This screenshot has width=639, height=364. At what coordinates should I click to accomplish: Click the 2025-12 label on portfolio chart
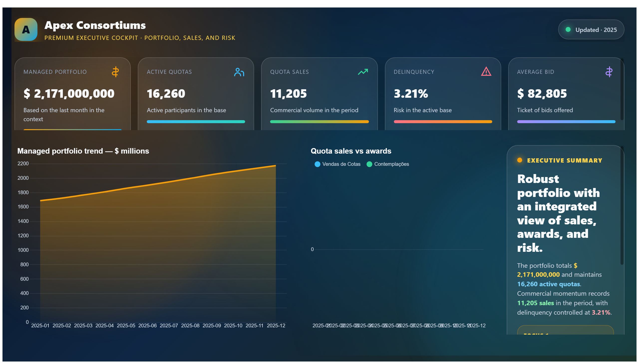[276, 326]
